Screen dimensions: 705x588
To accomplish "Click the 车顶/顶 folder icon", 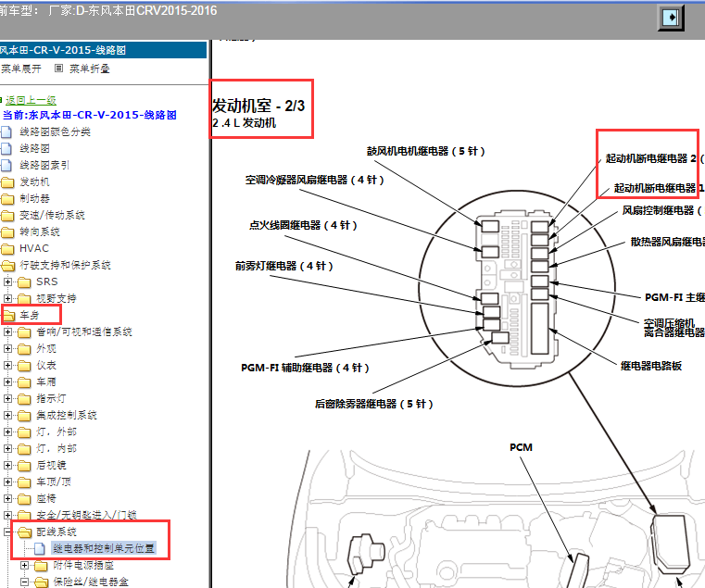I will tap(24, 482).
